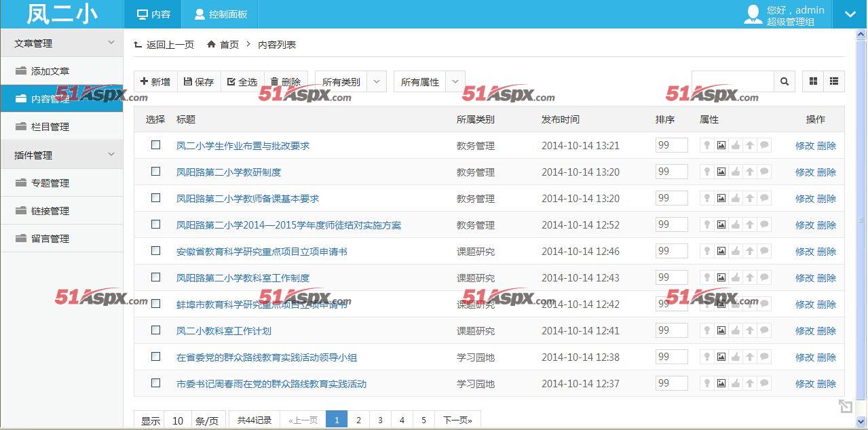Click the 新增 add button
868x430 pixels.
pyautogui.click(x=155, y=81)
